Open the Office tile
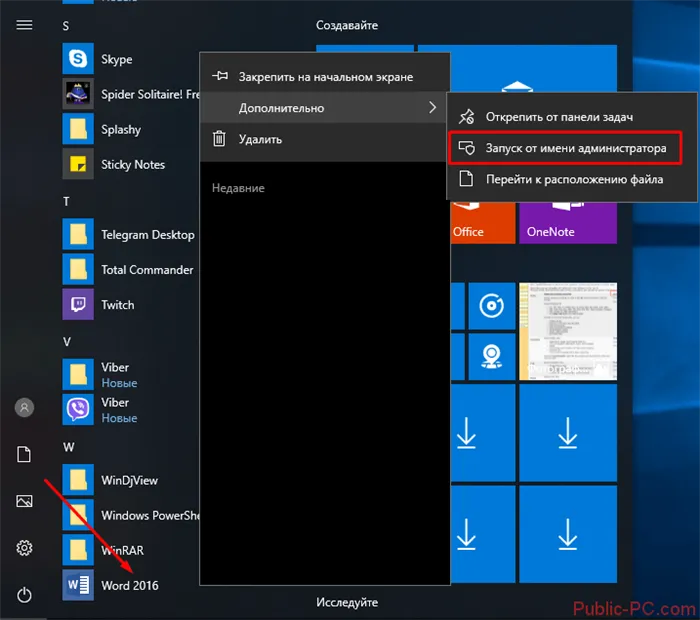Viewport: 700px width, 620px height. coord(483,223)
